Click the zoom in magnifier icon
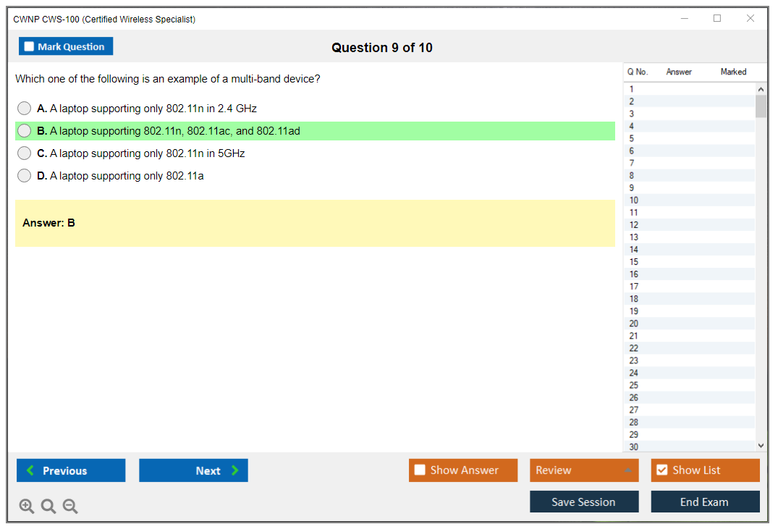The width and height of the screenshot is (778, 532). [x=27, y=507]
